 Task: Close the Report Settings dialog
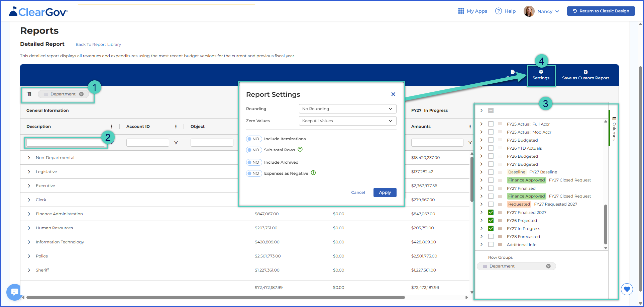tap(393, 94)
